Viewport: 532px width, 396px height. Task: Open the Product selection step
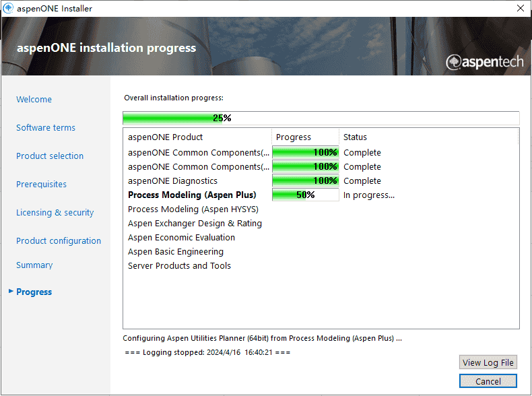click(50, 156)
